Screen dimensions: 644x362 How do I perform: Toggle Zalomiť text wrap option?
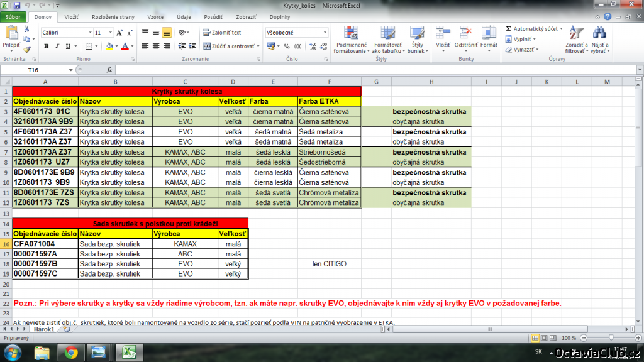[222, 33]
